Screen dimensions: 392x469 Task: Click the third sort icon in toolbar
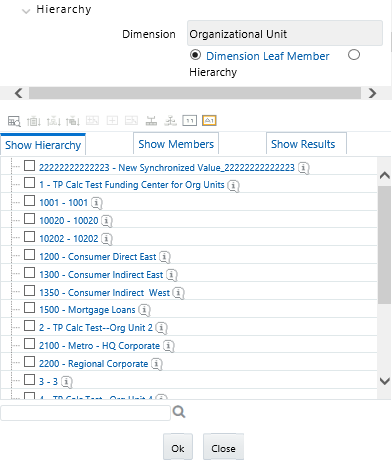(x=73, y=121)
